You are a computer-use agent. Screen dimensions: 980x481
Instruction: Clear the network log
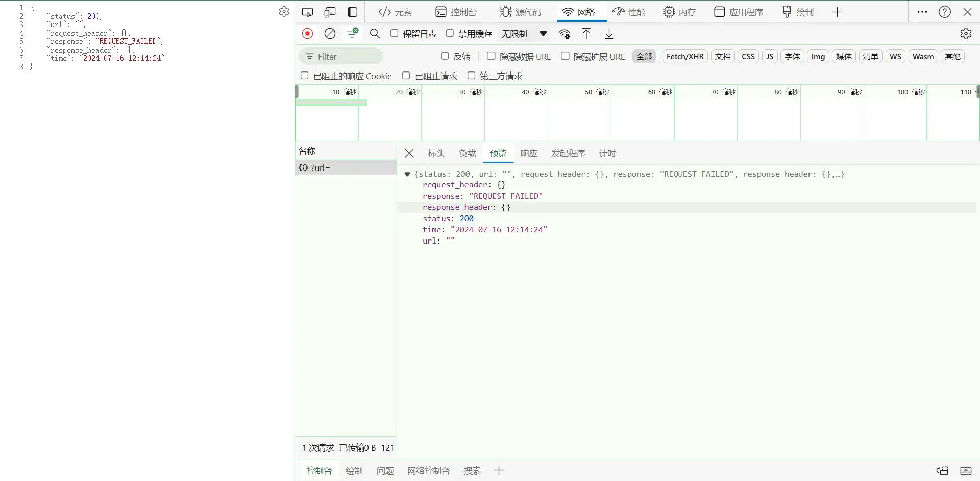tap(330, 34)
